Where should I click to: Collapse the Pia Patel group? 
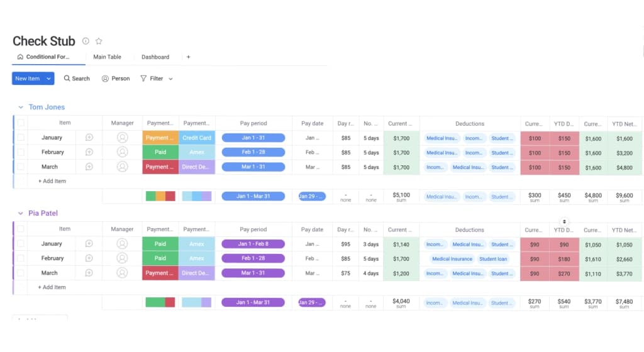[x=21, y=213]
